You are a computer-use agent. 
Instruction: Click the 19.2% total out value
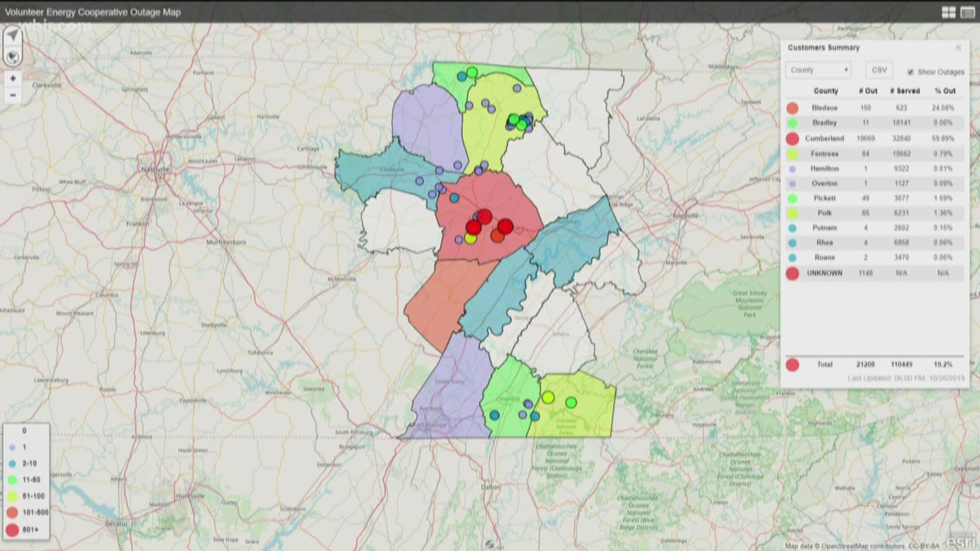943,364
